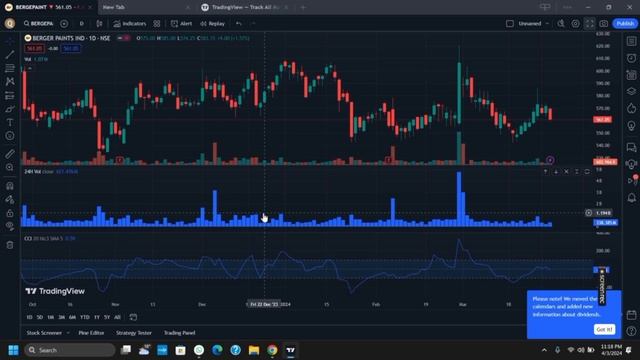Open the quick search magnifier icon
The height and width of the screenshot is (360, 640).
(x=561, y=24)
